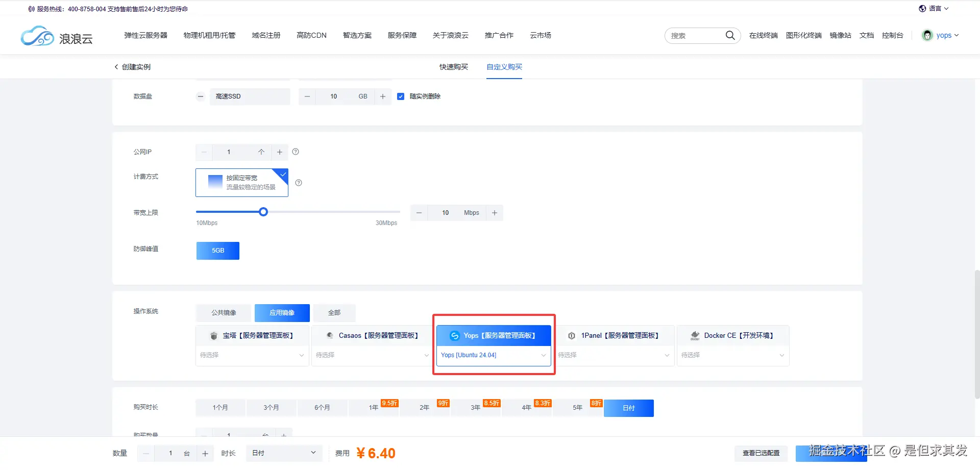Open the 语言 language dropdown
The height and width of the screenshot is (470, 980).
pos(934,8)
